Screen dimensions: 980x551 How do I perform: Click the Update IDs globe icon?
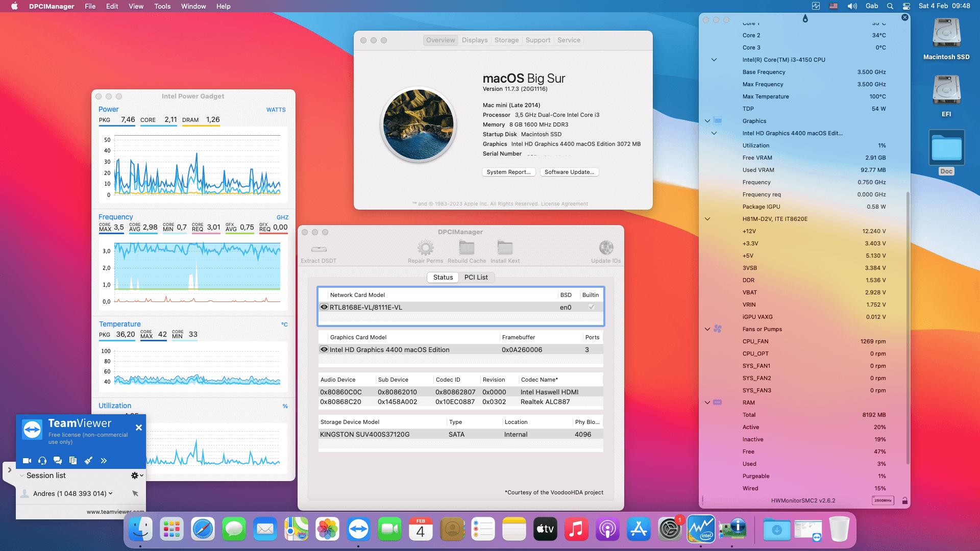click(x=605, y=247)
